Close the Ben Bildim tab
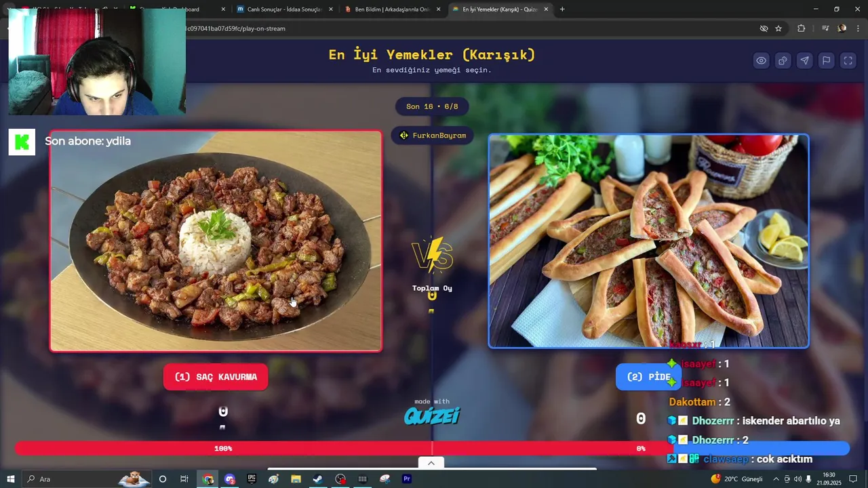868x488 pixels. (438, 9)
